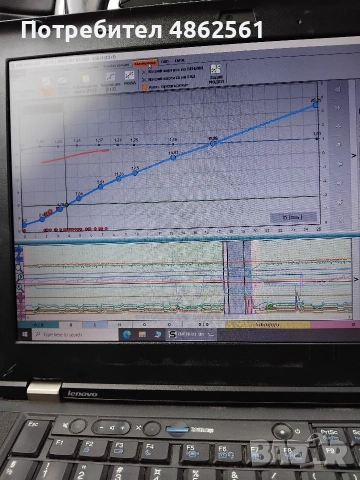The height and width of the screenshot is (480, 360).
Task: Open the blue app icon next to File Explorer
Action: pos(158,334)
